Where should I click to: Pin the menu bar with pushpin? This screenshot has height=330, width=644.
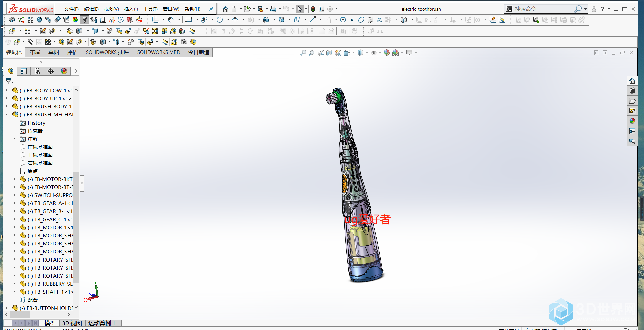coord(211,9)
